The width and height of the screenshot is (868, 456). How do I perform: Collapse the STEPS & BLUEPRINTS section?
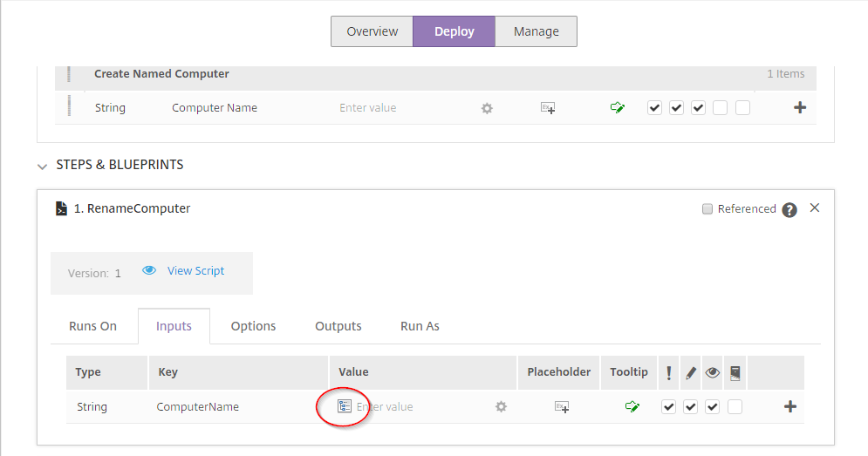(x=42, y=165)
